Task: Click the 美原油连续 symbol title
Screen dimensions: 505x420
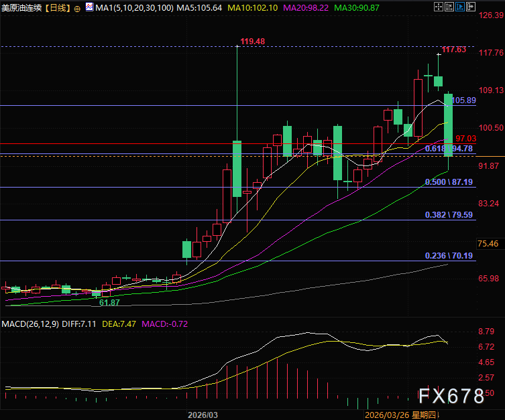Action: [x=21, y=8]
